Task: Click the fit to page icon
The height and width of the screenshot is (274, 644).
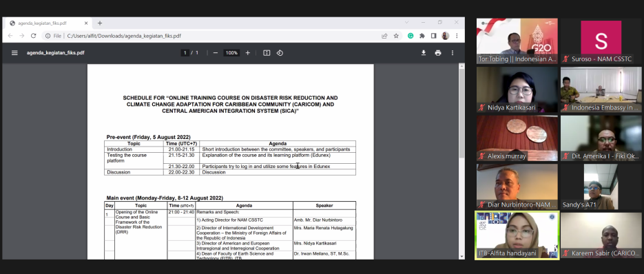Action: pyautogui.click(x=267, y=53)
